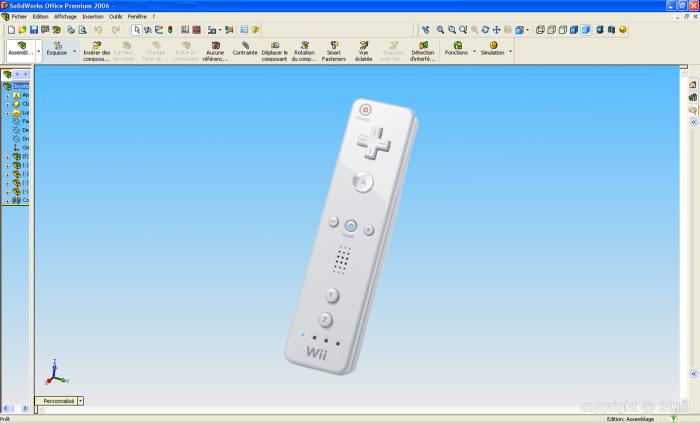The width and height of the screenshot is (700, 423).
Task: Click the Origine tree item
Action: coord(21,148)
